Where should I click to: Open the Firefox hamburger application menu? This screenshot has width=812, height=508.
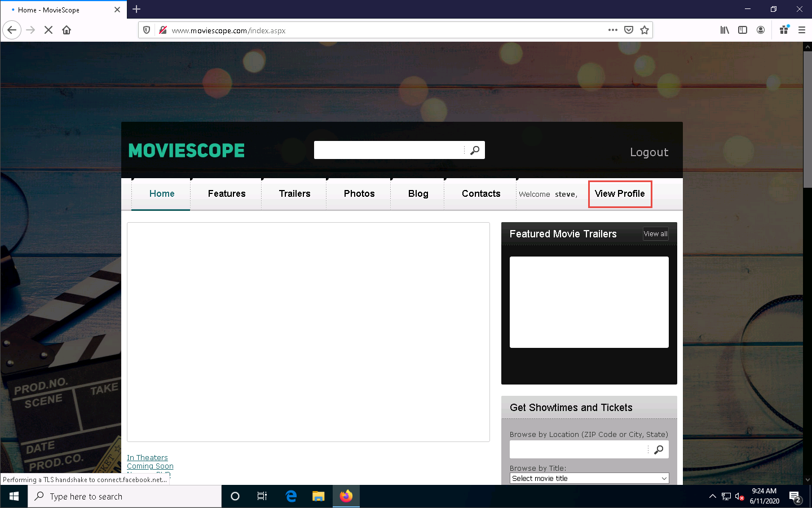click(x=801, y=30)
